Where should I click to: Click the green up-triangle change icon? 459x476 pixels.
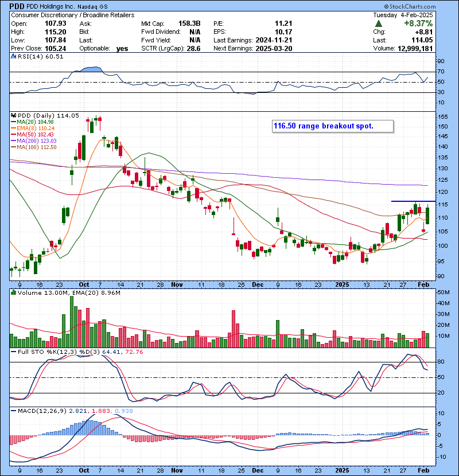tap(378, 24)
